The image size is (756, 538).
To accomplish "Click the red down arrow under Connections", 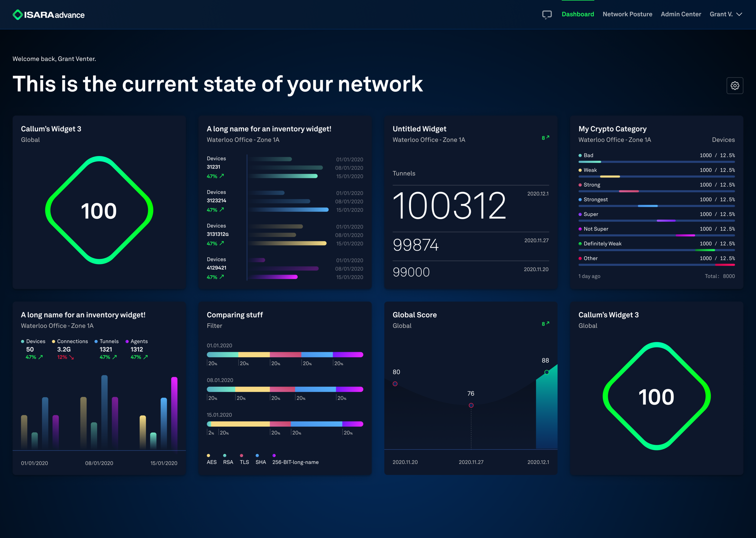I will (71, 357).
